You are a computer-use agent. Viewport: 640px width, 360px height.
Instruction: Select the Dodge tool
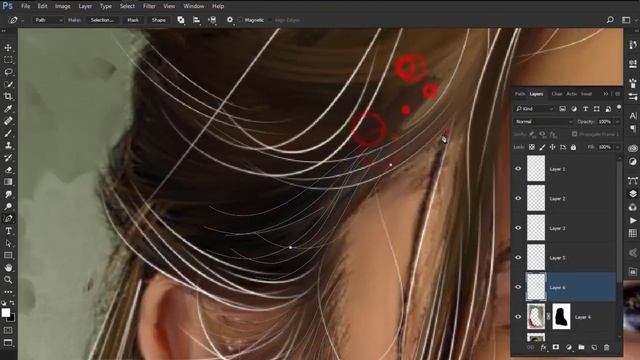[x=8, y=207]
